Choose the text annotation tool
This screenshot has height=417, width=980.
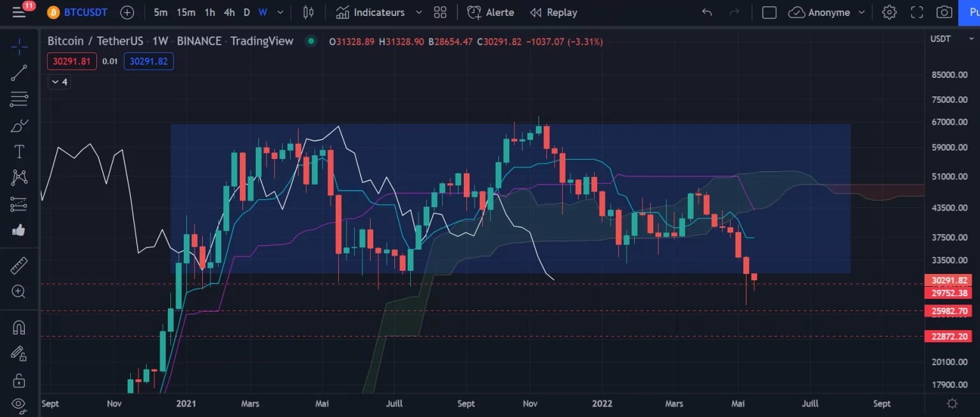click(19, 151)
